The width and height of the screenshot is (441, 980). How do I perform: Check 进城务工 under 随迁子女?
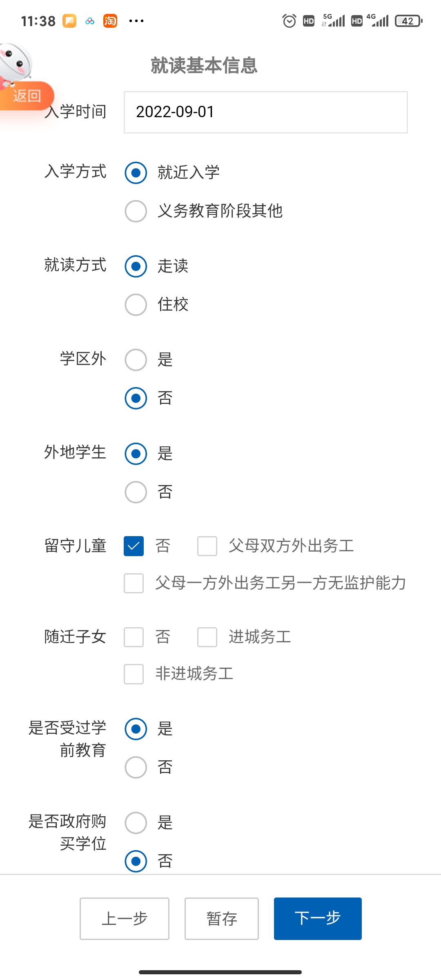207,637
